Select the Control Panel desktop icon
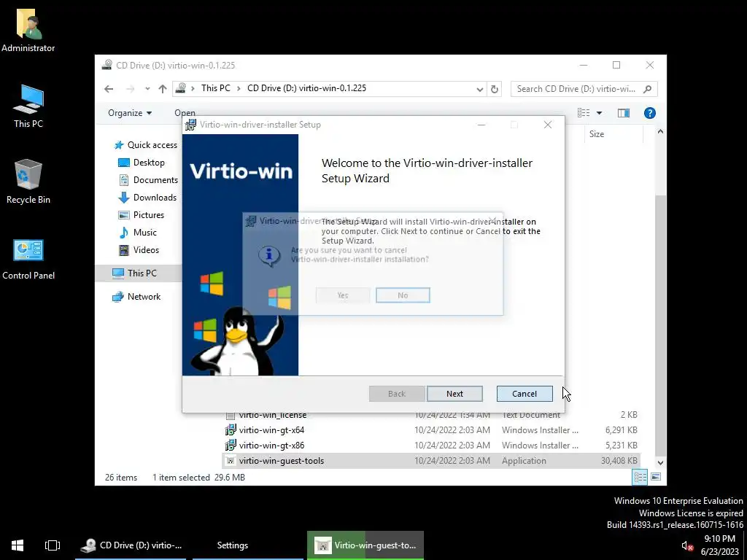This screenshot has width=747, height=560. (x=28, y=259)
